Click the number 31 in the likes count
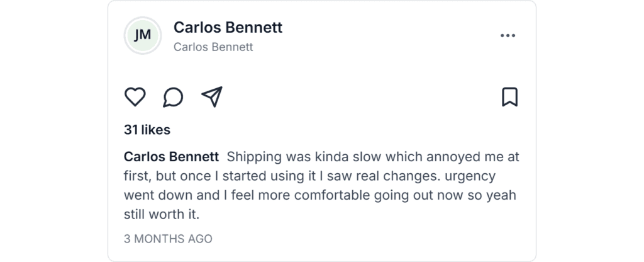The image size is (644, 262). (131, 130)
